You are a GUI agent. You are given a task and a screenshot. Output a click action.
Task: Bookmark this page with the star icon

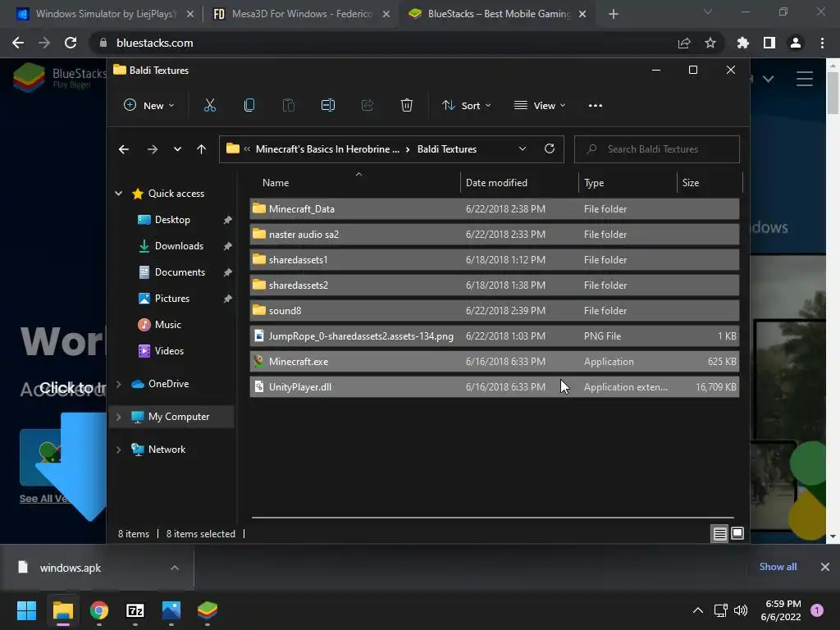(710, 43)
